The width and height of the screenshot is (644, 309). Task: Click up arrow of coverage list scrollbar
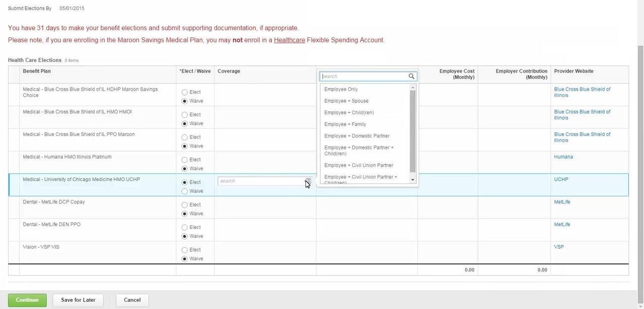413,87
